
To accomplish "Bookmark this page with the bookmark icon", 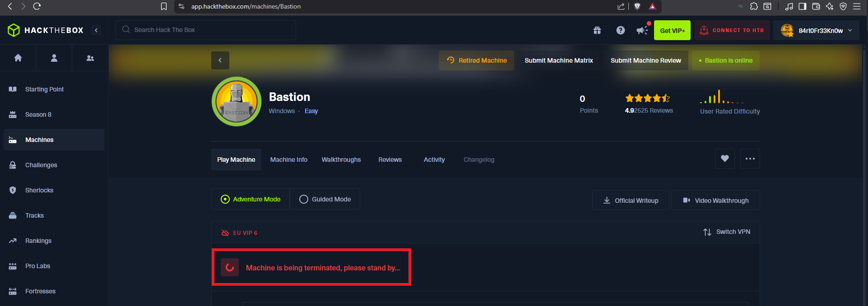I will point(164,6).
